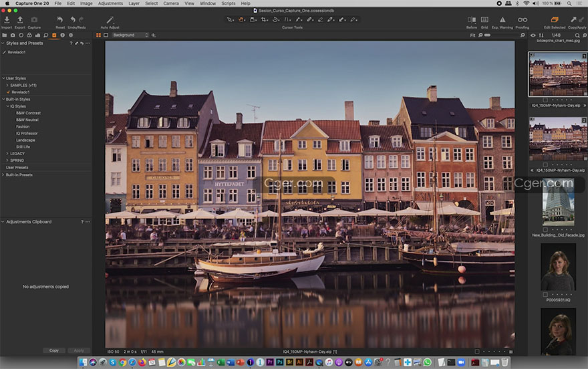Expand the SPRING styles folder

7,160
